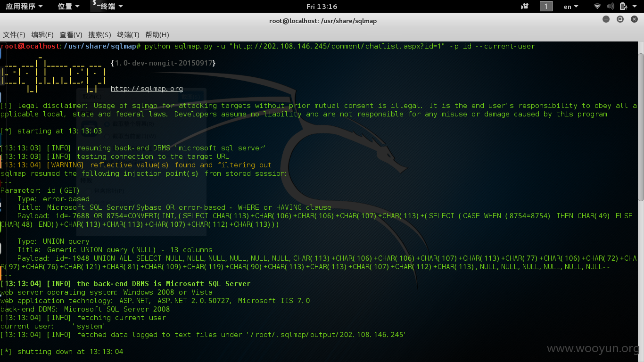Click the window title root@localhost: /usr/share/sqlmap
The height and width of the screenshot is (362, 644).
tap(323, 21)
